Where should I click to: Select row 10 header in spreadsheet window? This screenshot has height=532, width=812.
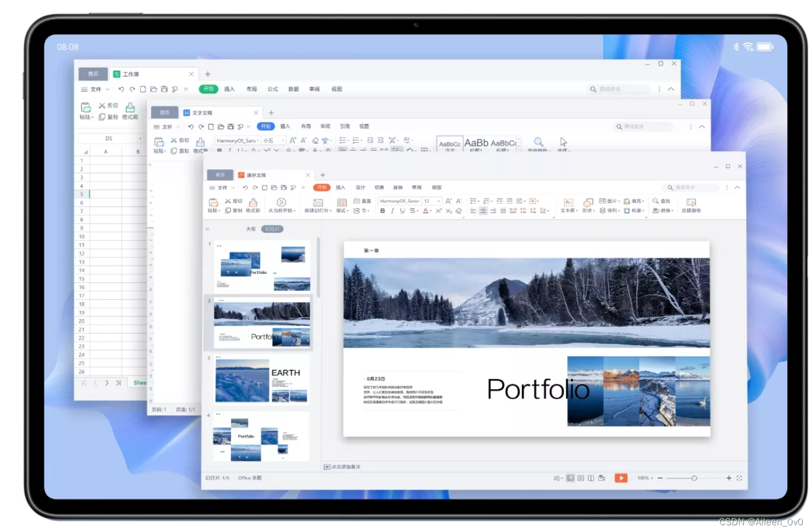click(x=82, y=236)
